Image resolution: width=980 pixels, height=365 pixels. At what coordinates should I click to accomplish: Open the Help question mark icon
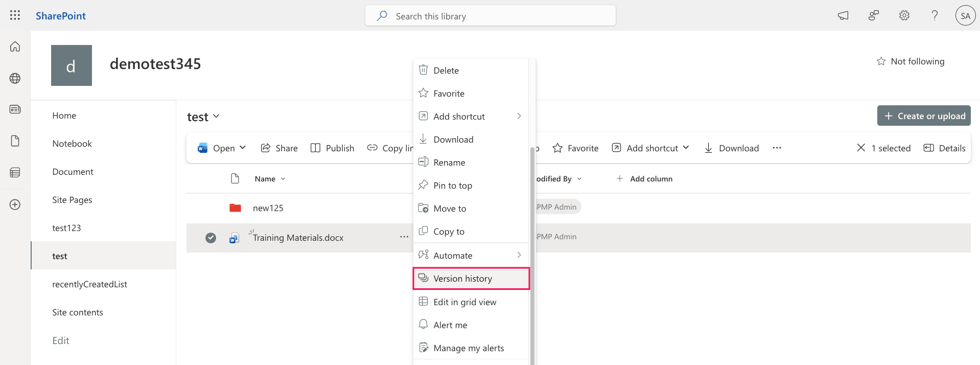click(935, 16)
